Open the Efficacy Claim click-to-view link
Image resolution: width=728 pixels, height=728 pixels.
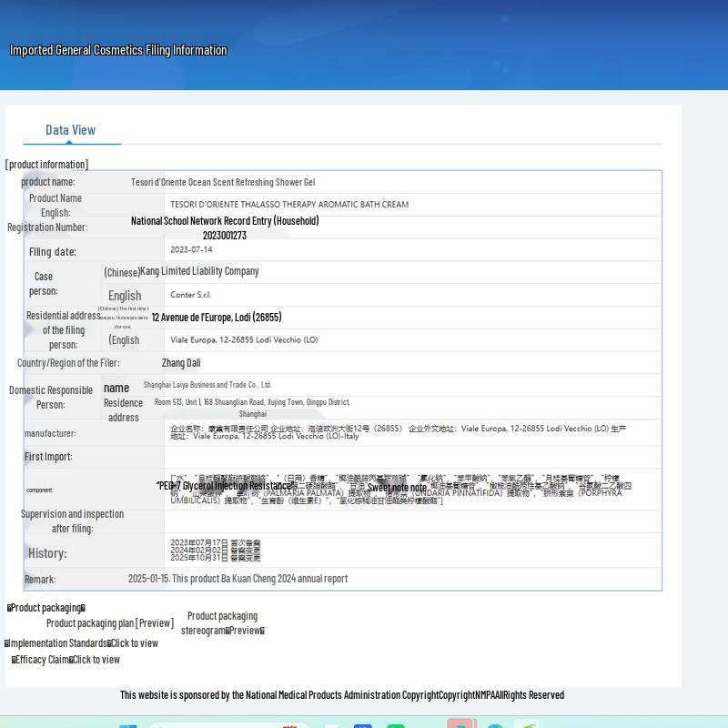96,660
